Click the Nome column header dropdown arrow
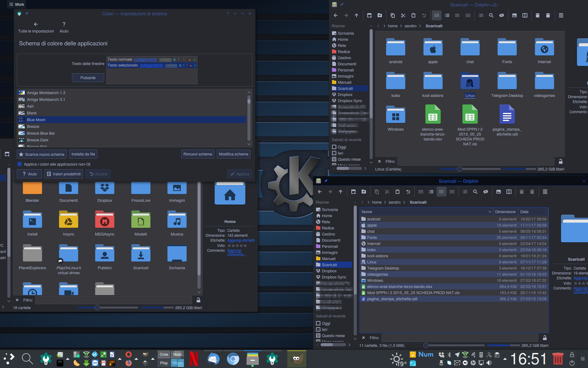Screen dimensions: 588x368 [490, 212]
